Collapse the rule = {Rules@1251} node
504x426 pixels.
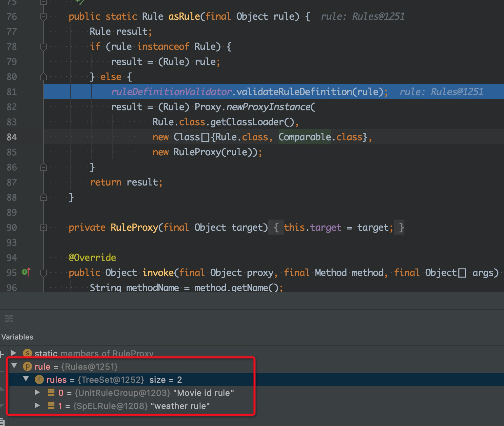tap(14, 366)
